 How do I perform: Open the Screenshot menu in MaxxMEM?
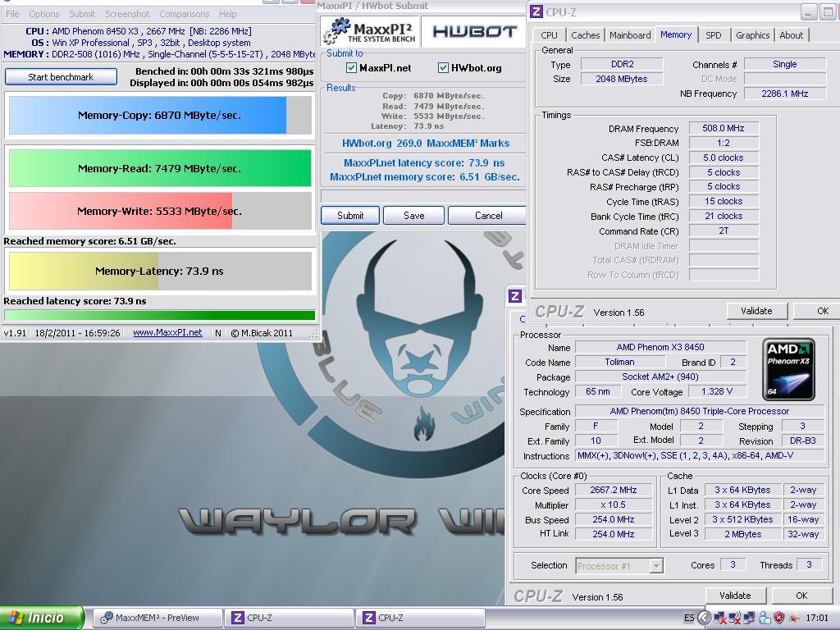coord(127,14)
